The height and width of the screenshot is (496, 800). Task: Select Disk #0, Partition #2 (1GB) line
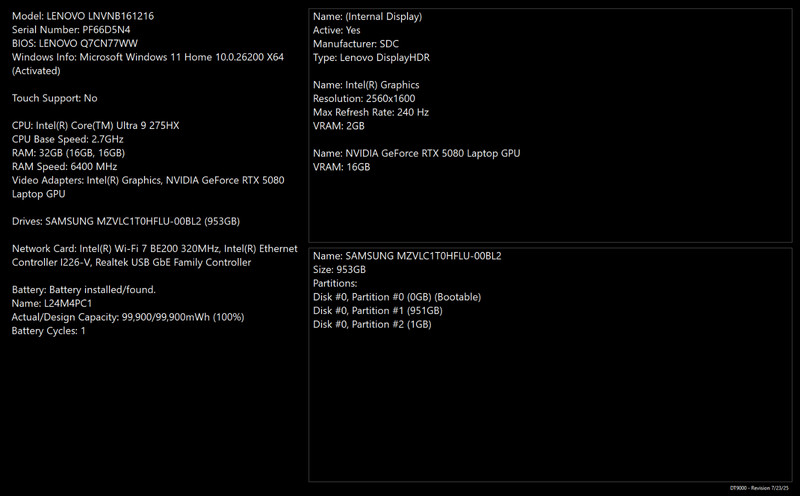(372, 325)
